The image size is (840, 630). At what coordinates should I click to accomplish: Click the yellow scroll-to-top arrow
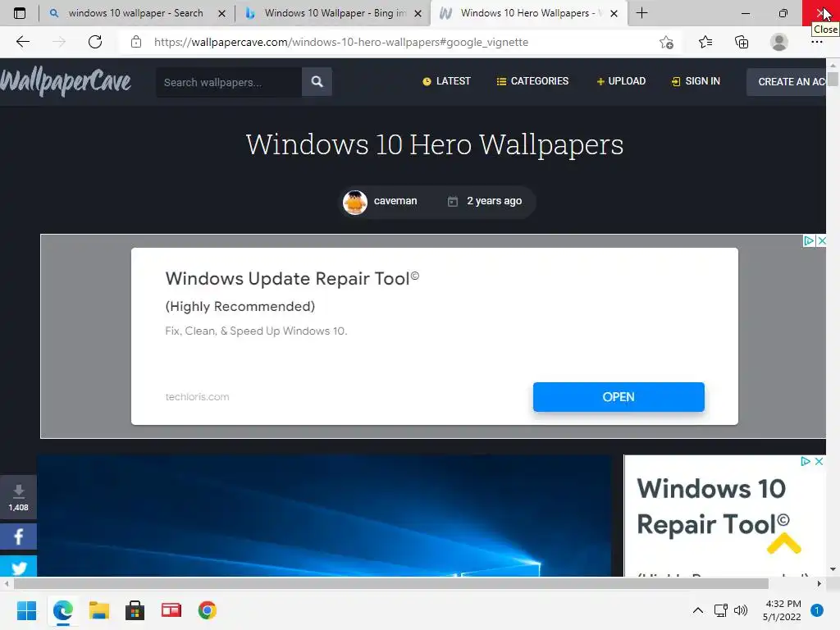tap(783, 545)
